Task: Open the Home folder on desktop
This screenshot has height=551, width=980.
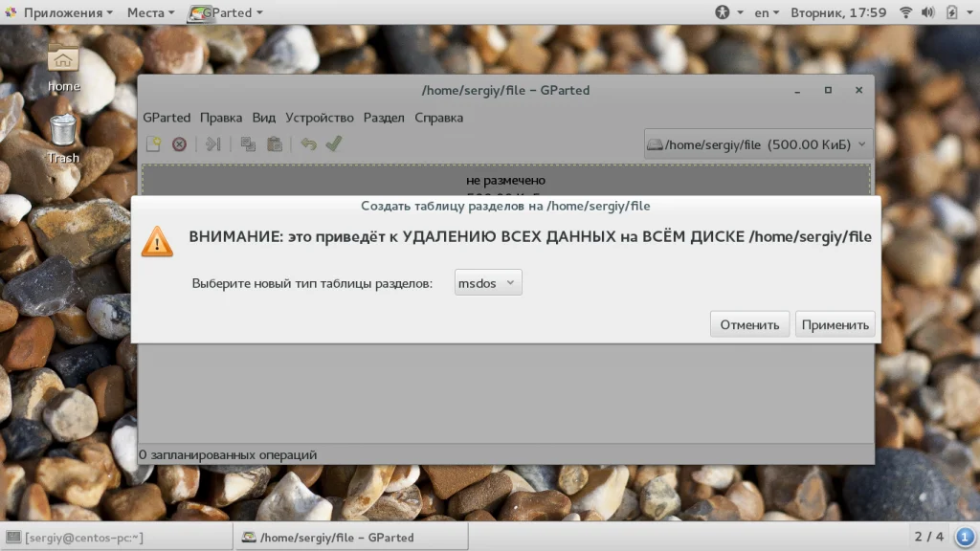Action: pos(63,69)
